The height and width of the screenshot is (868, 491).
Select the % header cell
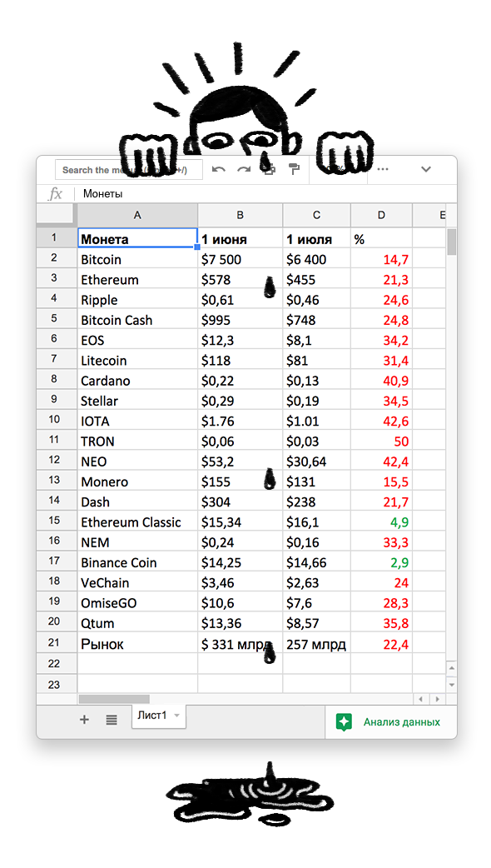click(x=381, y=238)
